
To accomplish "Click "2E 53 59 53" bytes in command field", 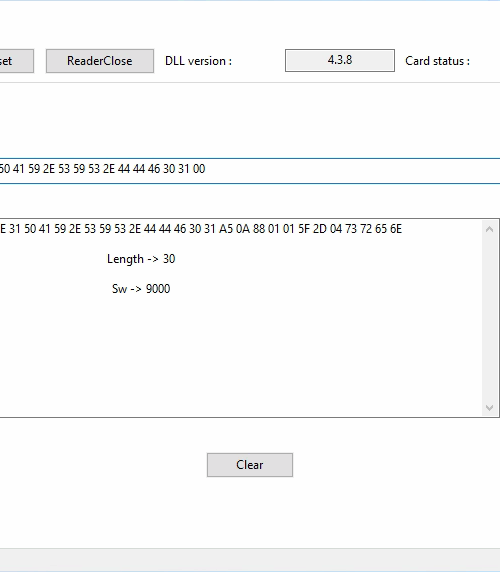I will [x=71, y=169].
